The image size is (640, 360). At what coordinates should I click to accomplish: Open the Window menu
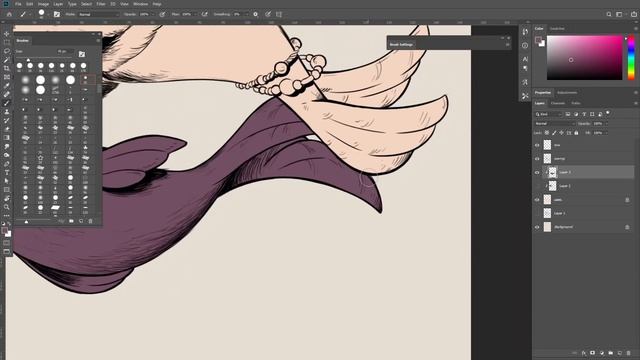pyautogui.click(x=140, y=4)
